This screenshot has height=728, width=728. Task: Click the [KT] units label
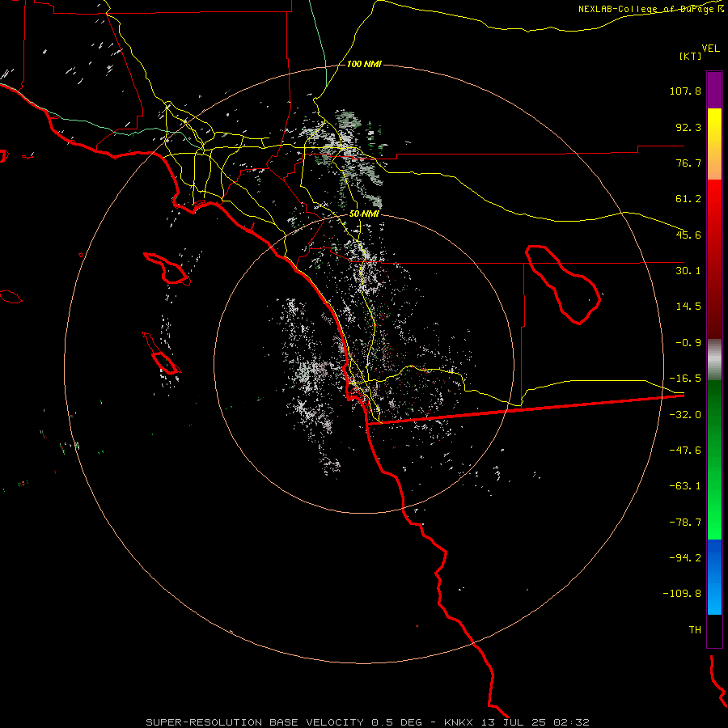click(x=691, y=56)
